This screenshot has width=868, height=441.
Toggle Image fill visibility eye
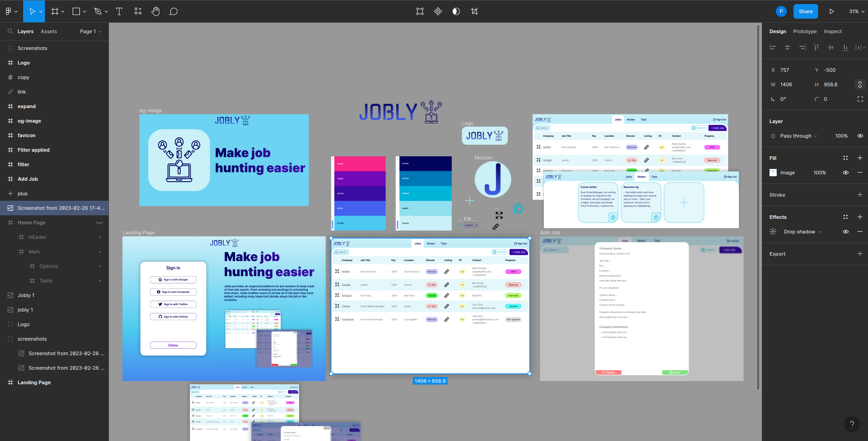pyautogui.click(x=845, y=173)
